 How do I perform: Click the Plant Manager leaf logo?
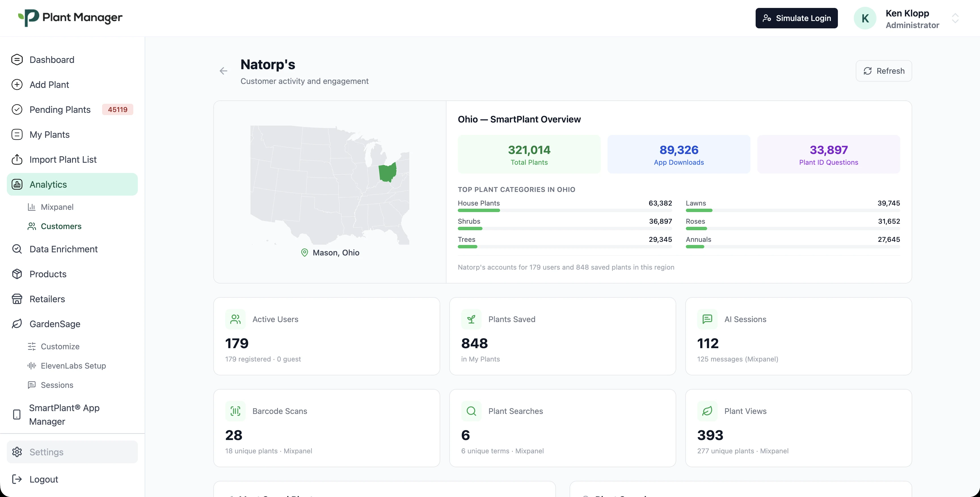(29, 18)
